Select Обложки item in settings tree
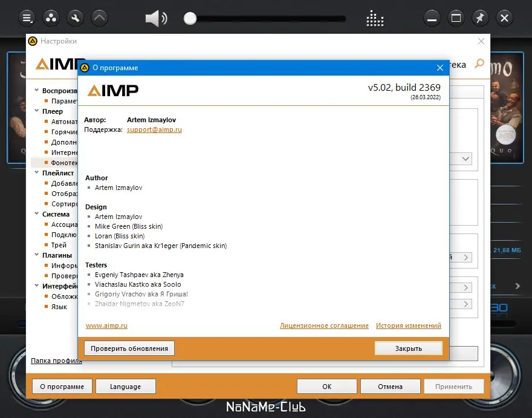 click(64, 296)
